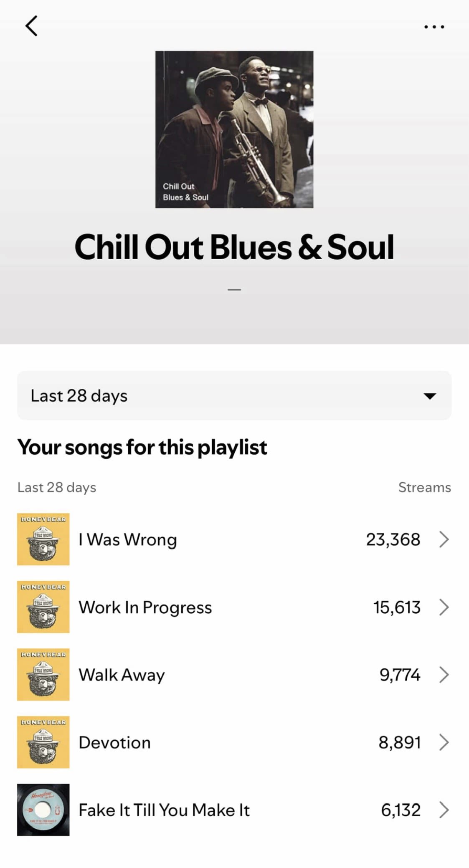This screenshot has width=469, height=868.
Task: Tap the back arrow icon
Action: coord(31,26)
